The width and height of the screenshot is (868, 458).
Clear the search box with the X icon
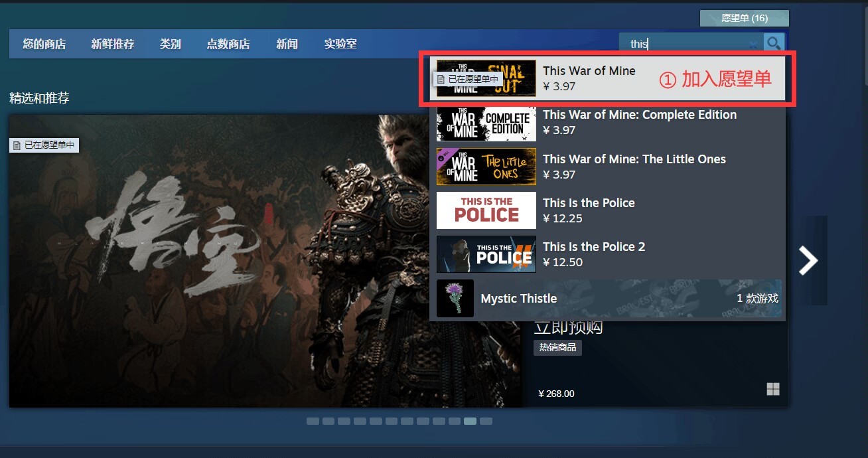[x=753, y=44]
